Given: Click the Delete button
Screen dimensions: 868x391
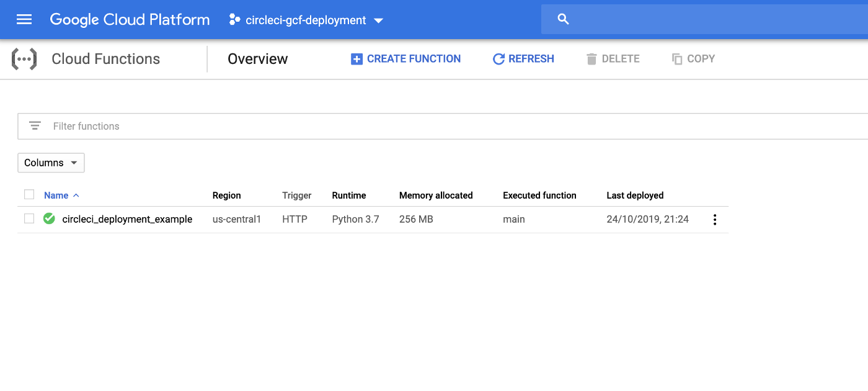Looking at the screenshot, I should click(613, 59).
